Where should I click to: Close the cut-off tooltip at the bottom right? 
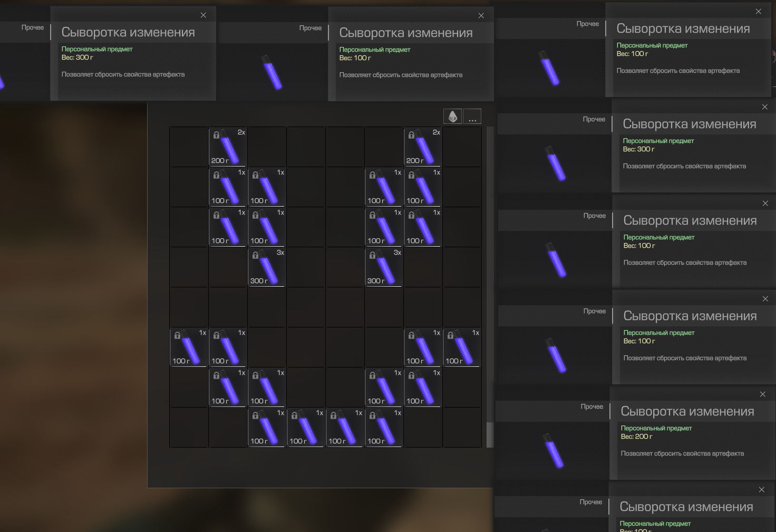pos(761,490)
